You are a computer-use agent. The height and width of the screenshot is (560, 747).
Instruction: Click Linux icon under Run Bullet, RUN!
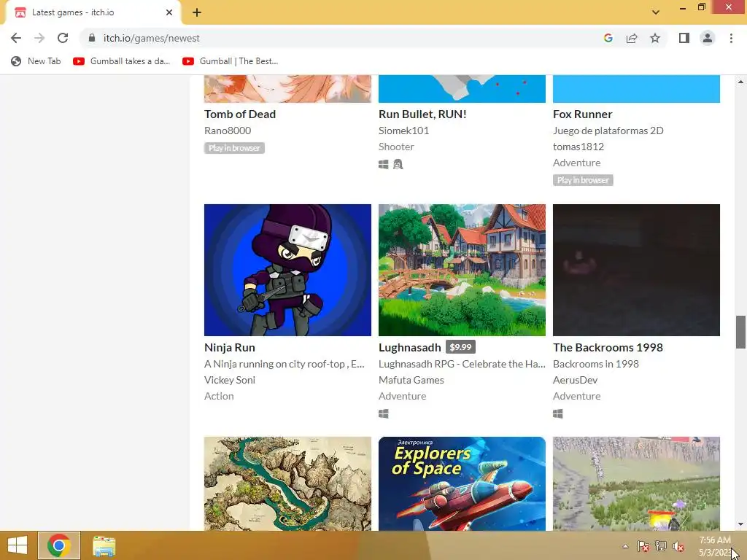398,164
